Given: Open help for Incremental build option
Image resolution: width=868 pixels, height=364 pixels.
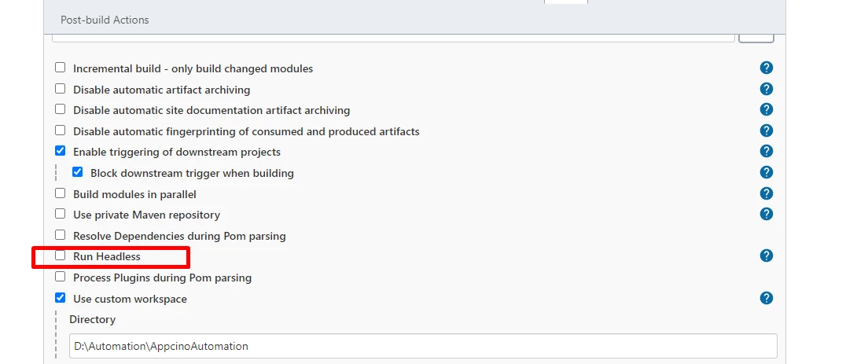Looking at the screenshot, I should 766,68.
